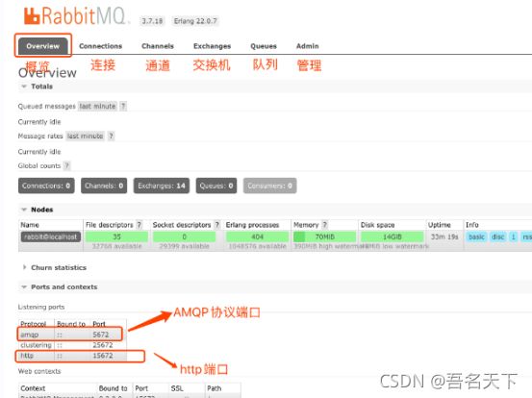Click port value 5672
532x398 pixels.
tap(101, 335)
